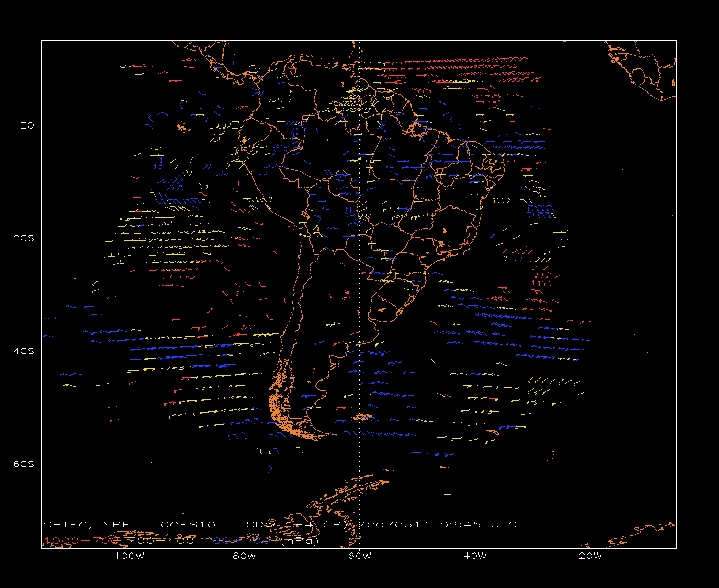
Task: Click the CDW CH4 (IR) product label
Action: tap(297, 524)
